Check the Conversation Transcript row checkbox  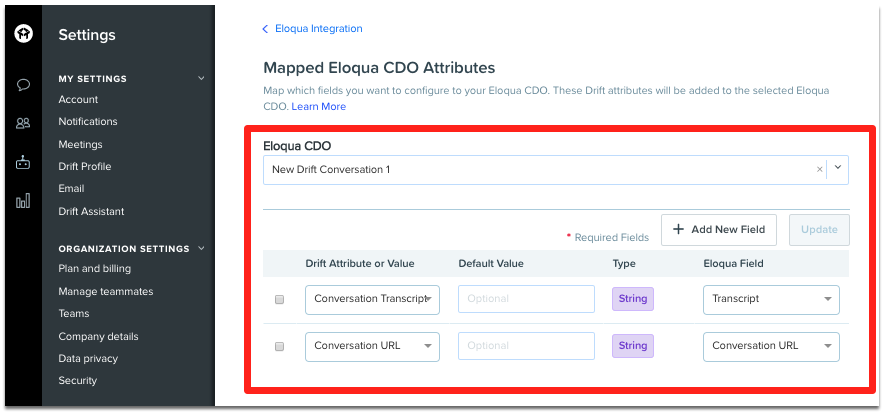pyautogui.click(x=279, y=300)
